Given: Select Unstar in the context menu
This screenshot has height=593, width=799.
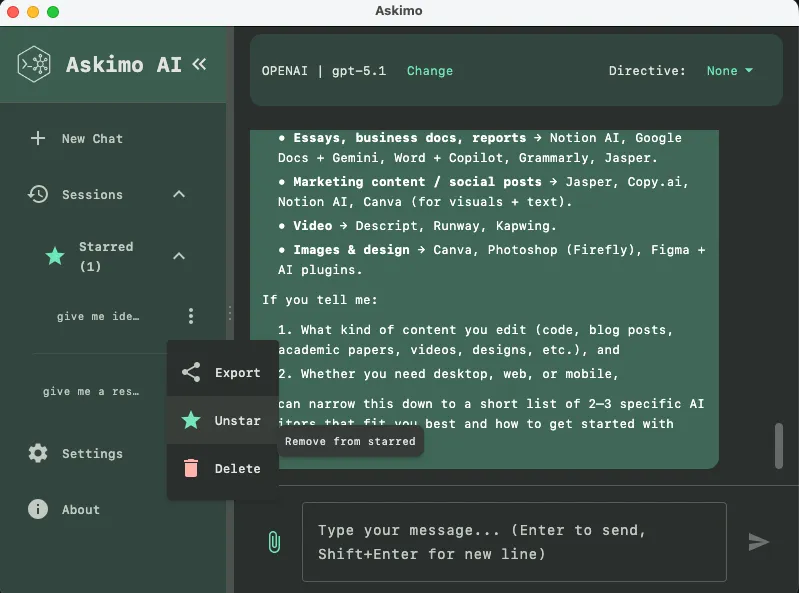Looking at the screenshot, I should coord(223,421).
